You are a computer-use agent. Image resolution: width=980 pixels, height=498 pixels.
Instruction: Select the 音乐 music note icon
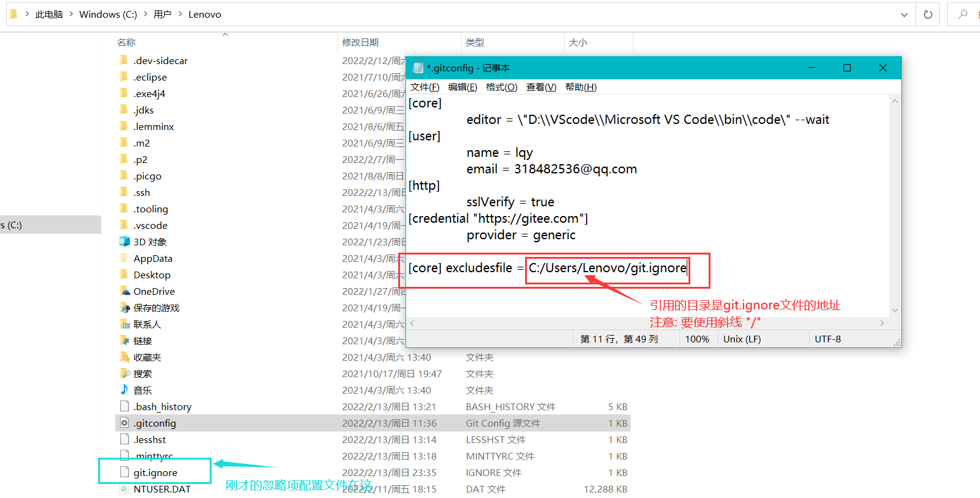124,390
